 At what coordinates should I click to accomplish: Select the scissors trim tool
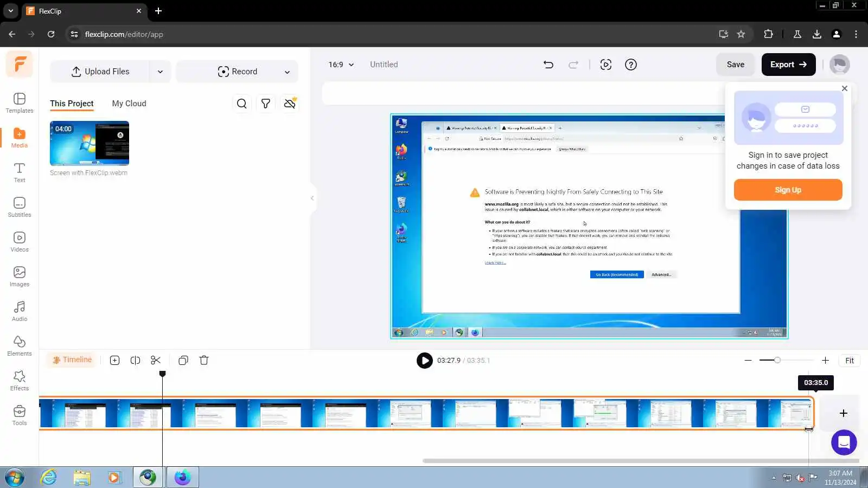[x=156, y=360]
